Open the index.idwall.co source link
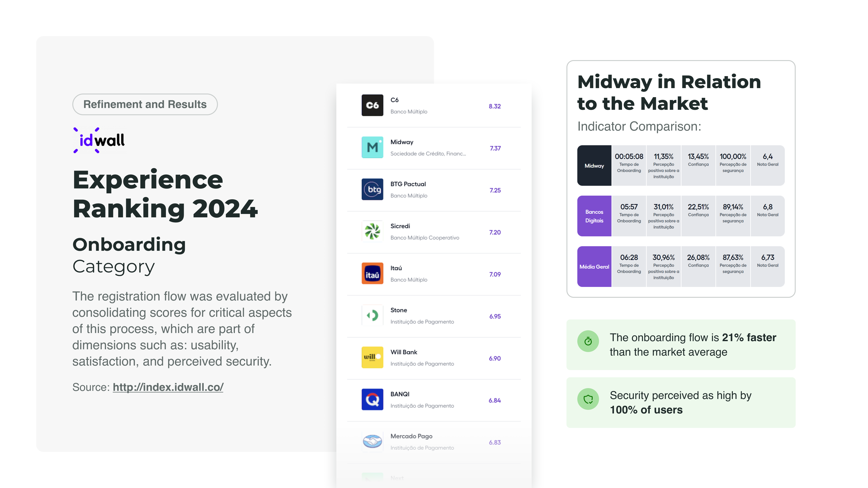 (168, 387)
